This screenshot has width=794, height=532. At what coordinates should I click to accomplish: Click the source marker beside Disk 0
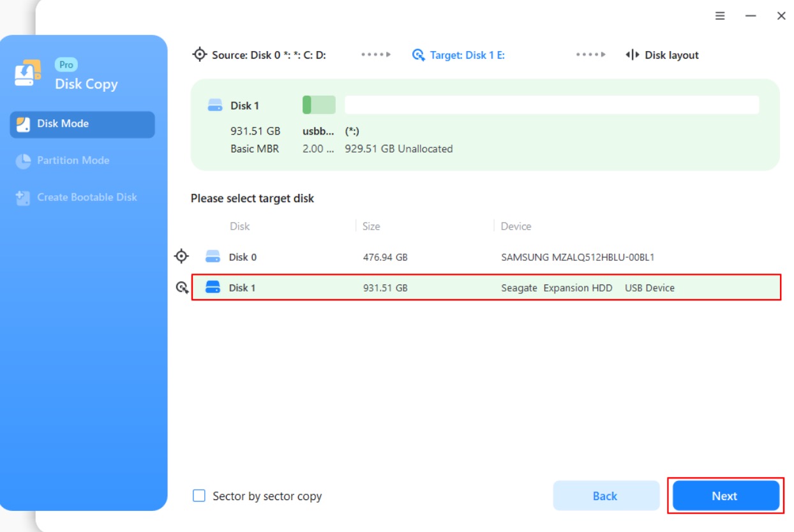[181, 256]
